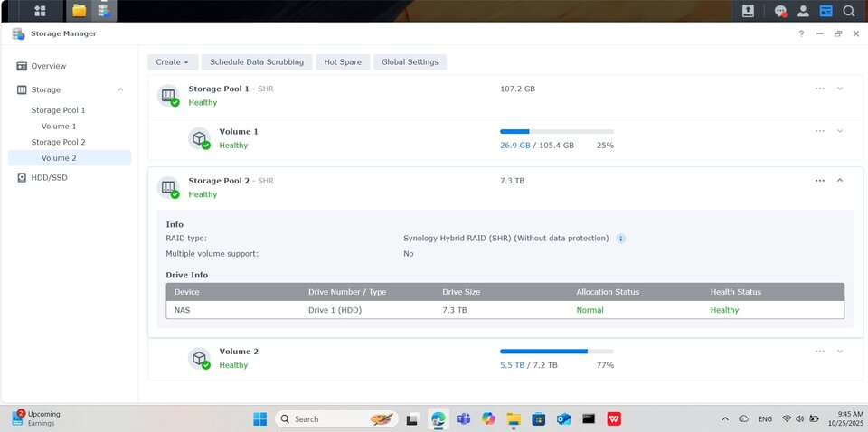Collapse the Storage section in the sidebar
Screen dimensions: 868x432
point(120,89)
